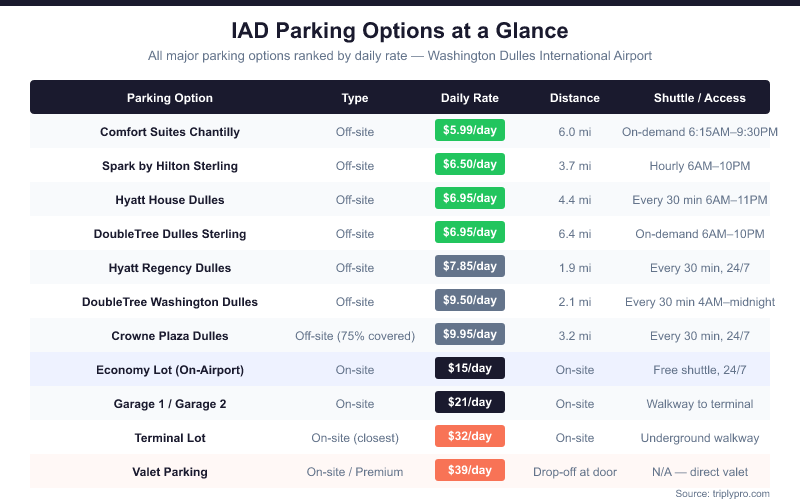The width and height of the screenshot is (800, 500).
Task: Click the Daily Rate column header
Action: click(x=470, y=98)
